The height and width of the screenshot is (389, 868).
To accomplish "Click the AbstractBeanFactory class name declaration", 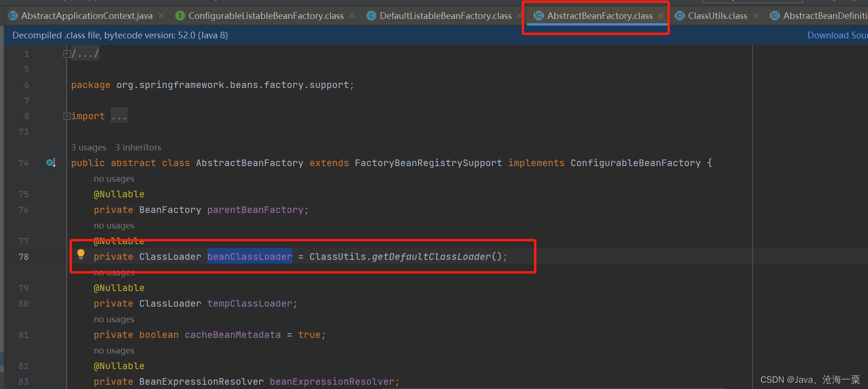I will click(250, 163).
